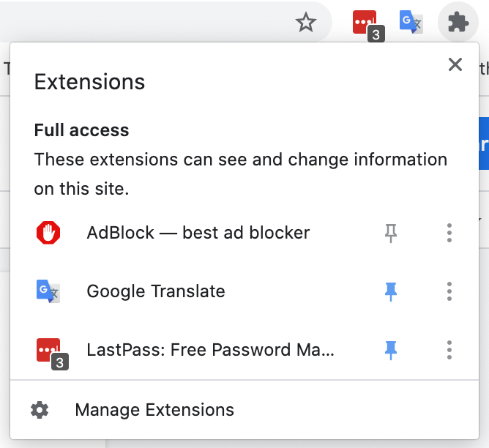
Task: Select the Google Translate entry
Action: (x=156, y=291)
